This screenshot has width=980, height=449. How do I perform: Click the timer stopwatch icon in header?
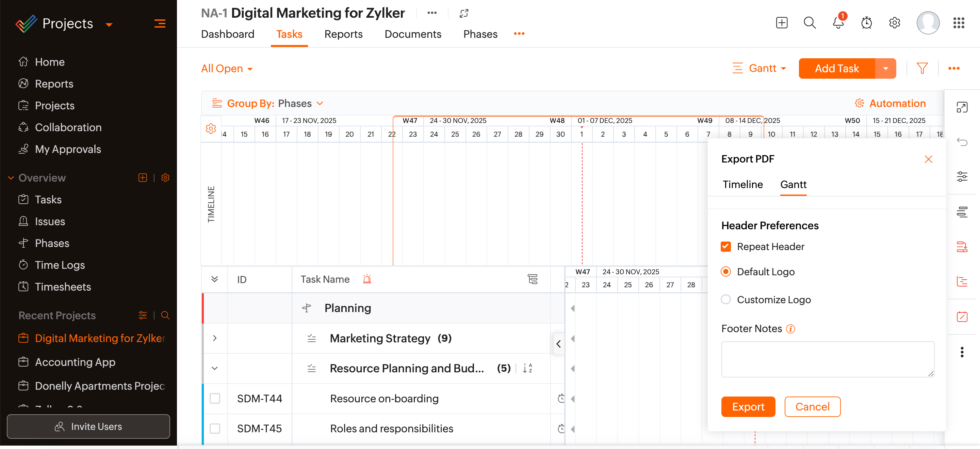866,23
